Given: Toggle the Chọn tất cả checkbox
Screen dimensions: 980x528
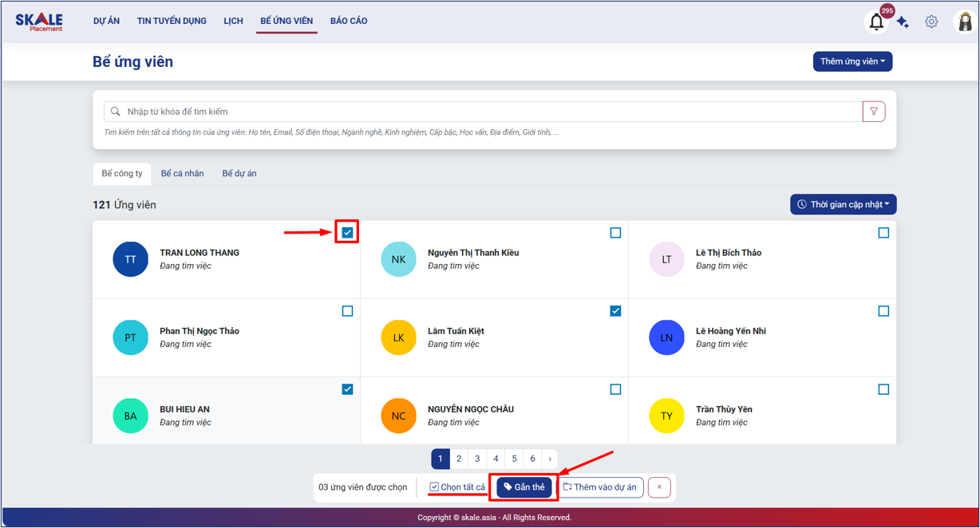Looking at the screenshot, I should pyautogui.click(x=434, y=487).
